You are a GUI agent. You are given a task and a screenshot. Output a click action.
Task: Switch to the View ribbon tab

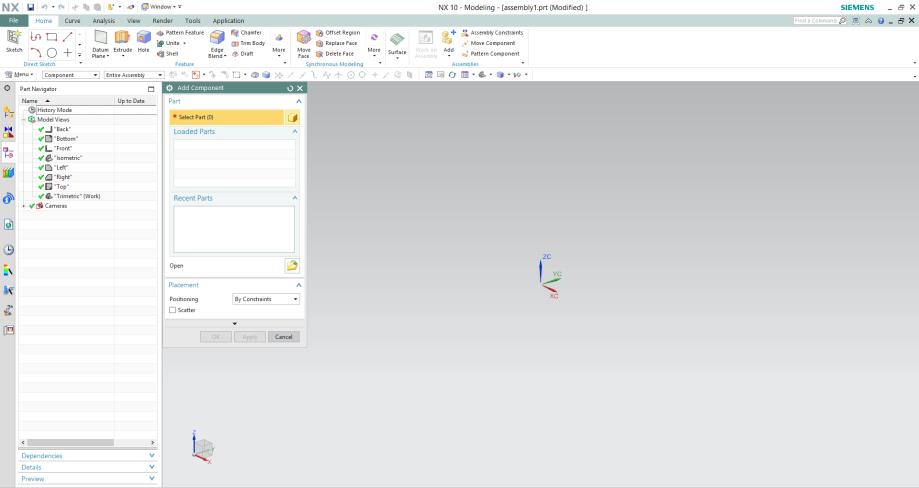click(x=134, y=21)
